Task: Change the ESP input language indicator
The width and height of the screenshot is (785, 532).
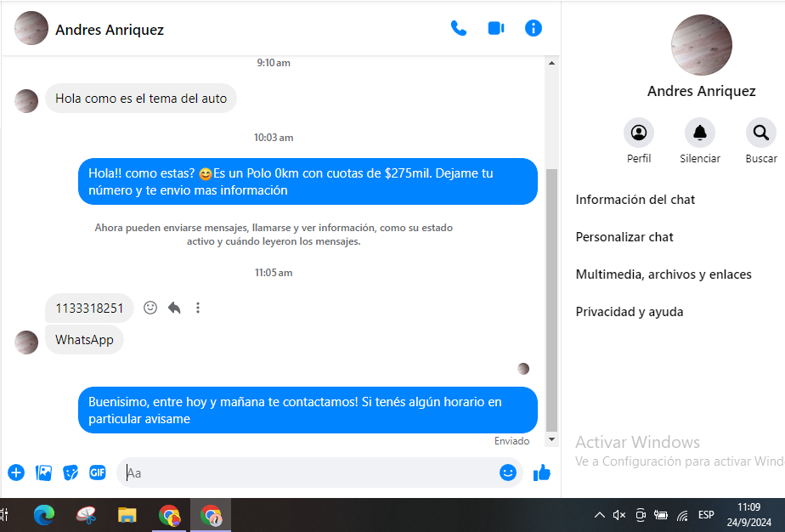Action: tap(706, 515)
